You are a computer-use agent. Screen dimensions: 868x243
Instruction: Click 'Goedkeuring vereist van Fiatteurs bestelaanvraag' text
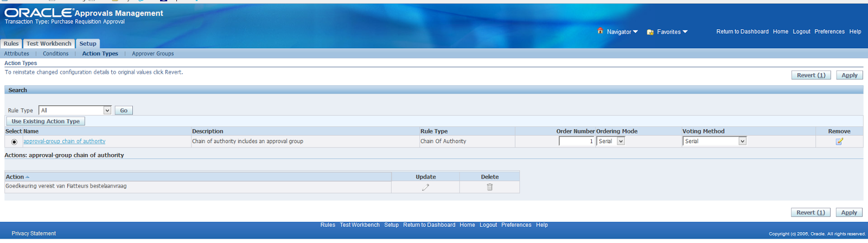66,186
